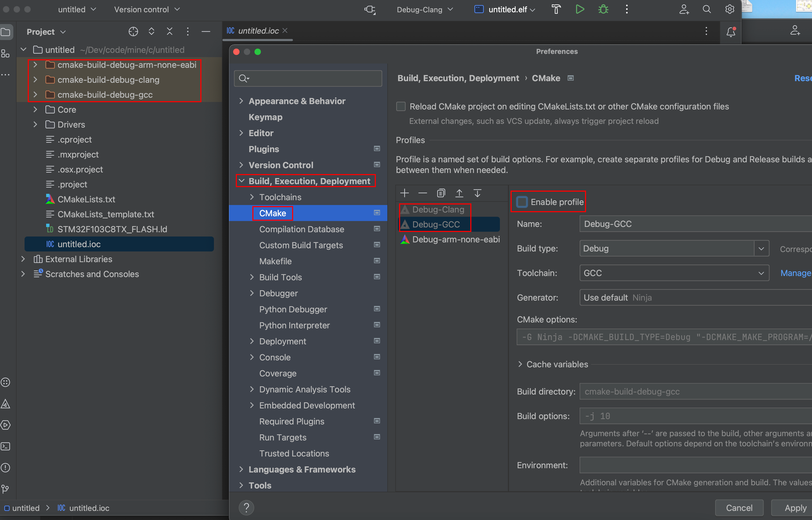Move profile up with arrow icon

(459, 193)
